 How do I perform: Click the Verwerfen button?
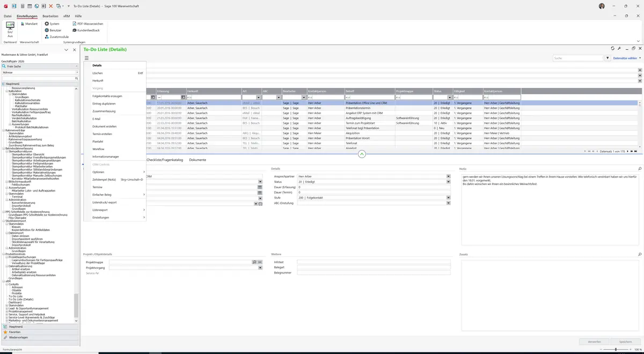(595, 342)
